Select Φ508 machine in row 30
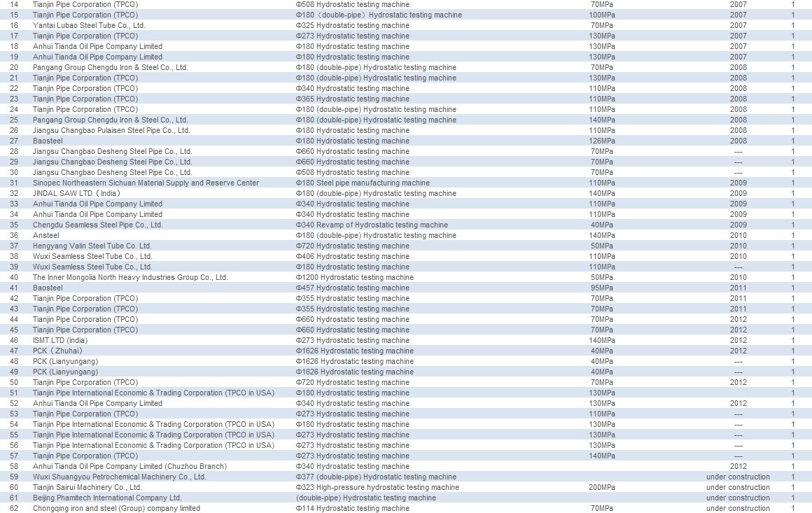Screen dimensions: 812x513 point(353,172)
